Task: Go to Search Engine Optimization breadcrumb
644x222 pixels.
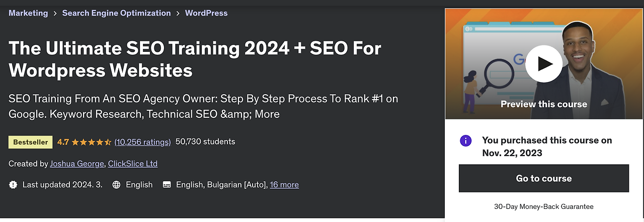Action: click(x=116, y=13)
